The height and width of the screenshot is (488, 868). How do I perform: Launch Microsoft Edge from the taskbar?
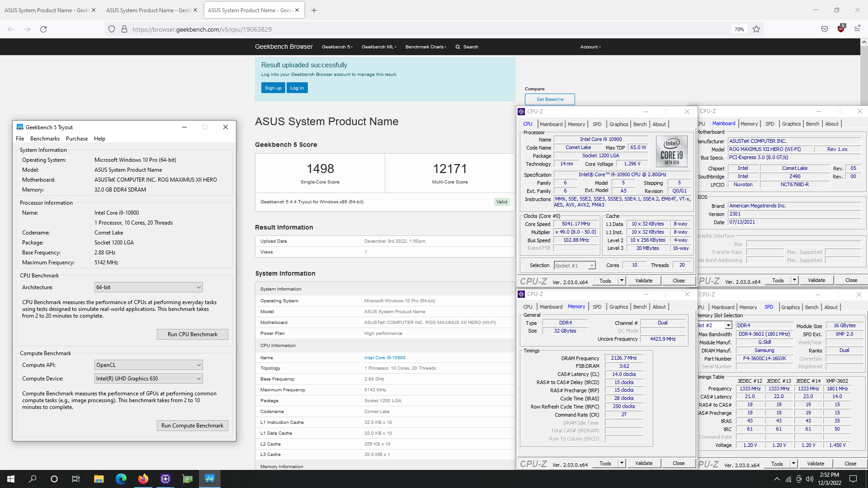[121, 479]
